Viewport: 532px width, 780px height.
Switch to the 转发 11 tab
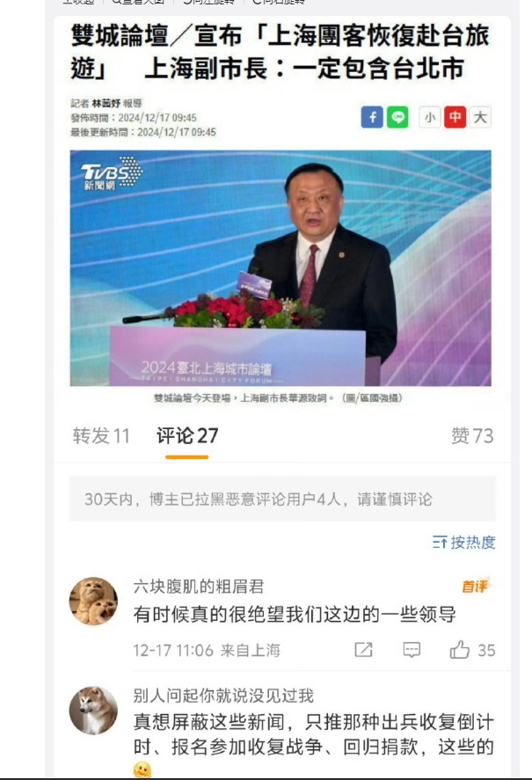(x=101, y=436)
